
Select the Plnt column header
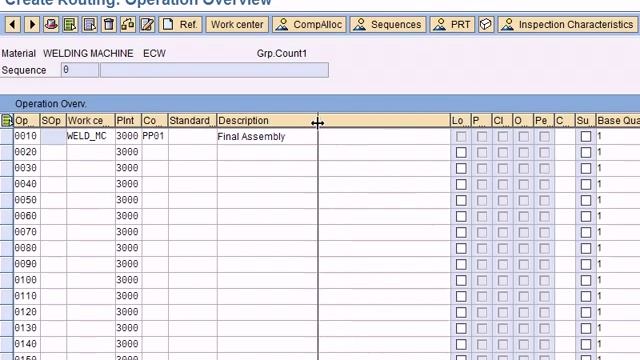[x=129, y=120]
